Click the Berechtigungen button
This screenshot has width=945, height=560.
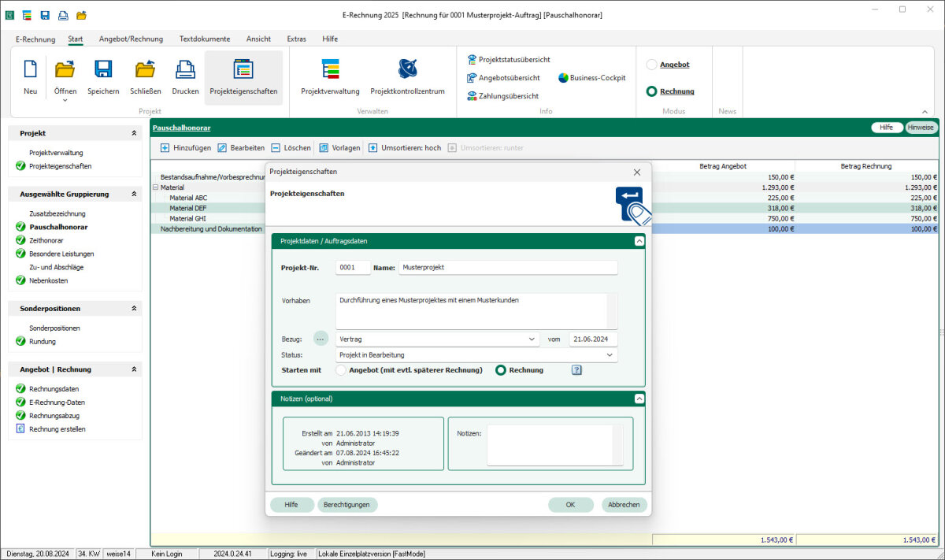click(347, 505)
